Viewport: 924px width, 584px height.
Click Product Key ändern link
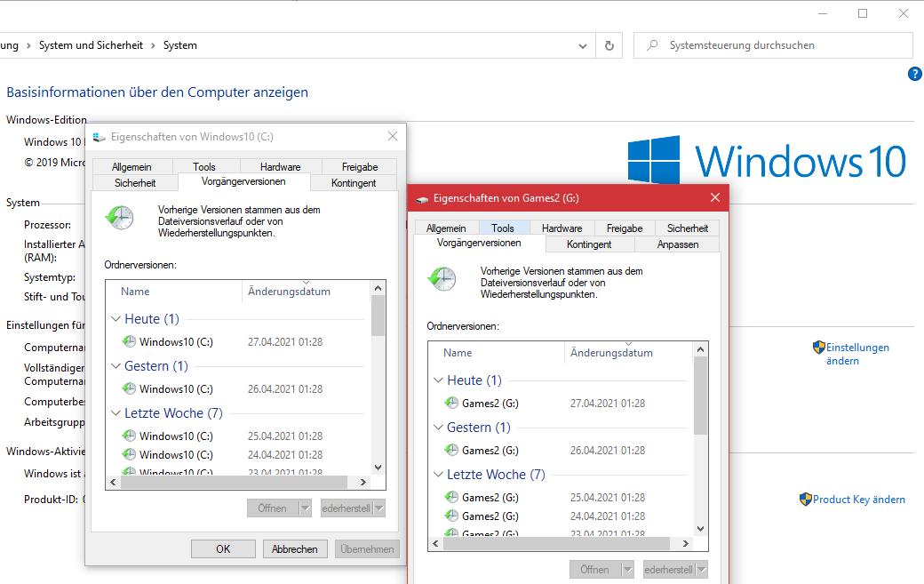[x=858, y=500]
